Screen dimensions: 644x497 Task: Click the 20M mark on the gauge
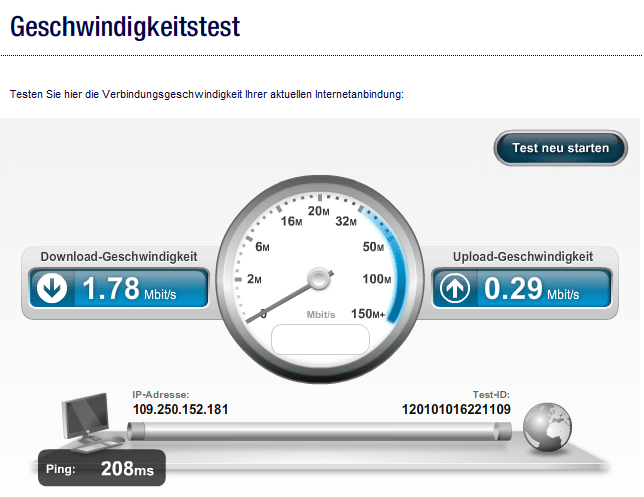318,211
